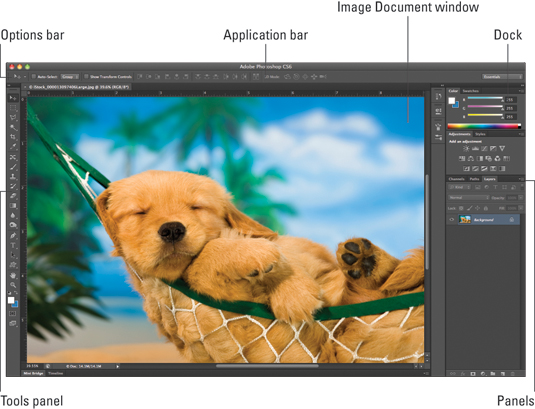
Task: Choose the Type tool
Action: pyautogui.click(x=13, y=245)
